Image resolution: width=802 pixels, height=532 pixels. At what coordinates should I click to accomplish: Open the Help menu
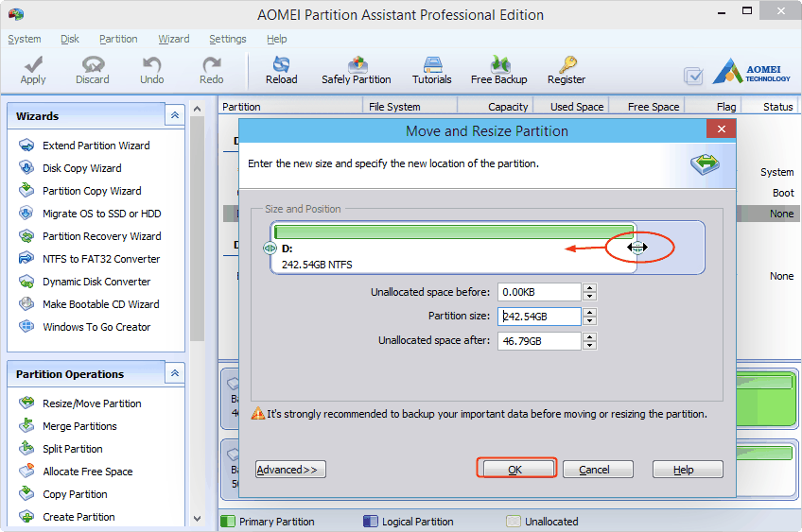point(277,39)
